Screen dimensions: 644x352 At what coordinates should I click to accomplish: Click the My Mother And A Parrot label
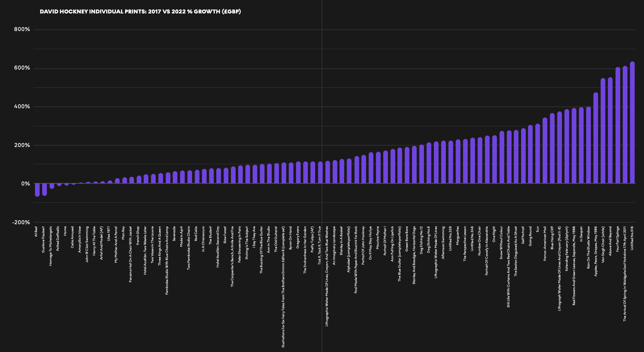(x=116, y=245)
